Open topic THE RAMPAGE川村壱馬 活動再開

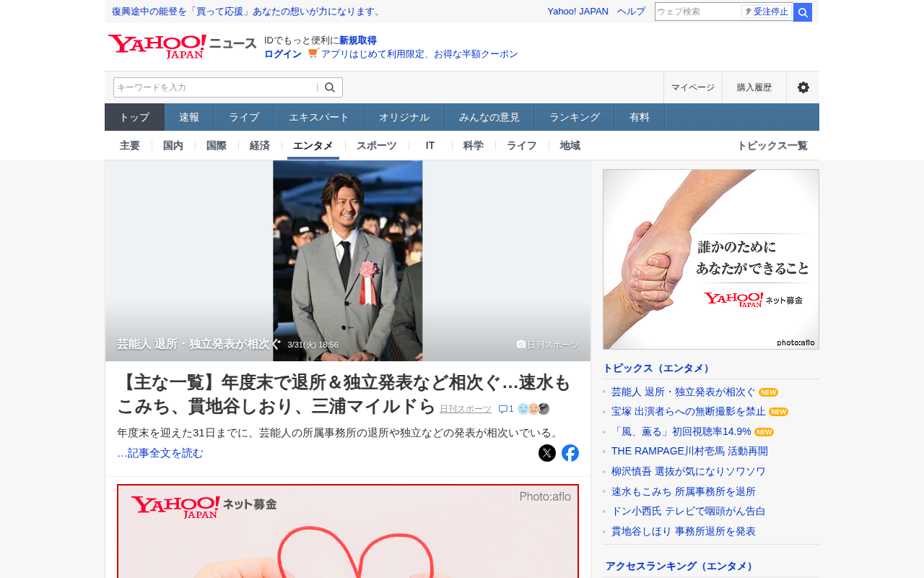click(689, 451)
